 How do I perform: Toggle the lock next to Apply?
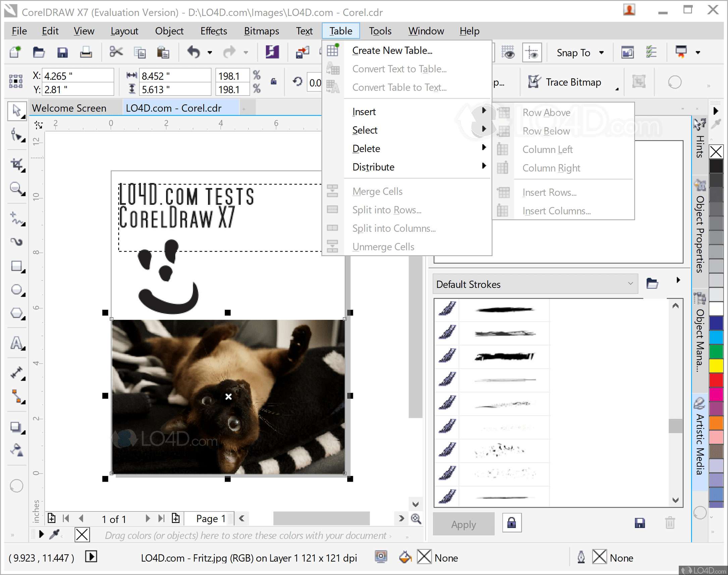click(x=512, y=523)
